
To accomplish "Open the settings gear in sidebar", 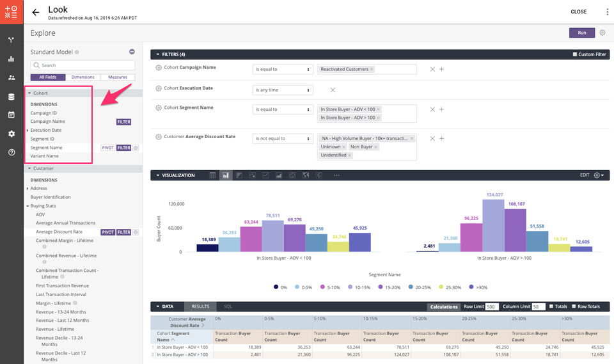I will (x=12, y=134).
